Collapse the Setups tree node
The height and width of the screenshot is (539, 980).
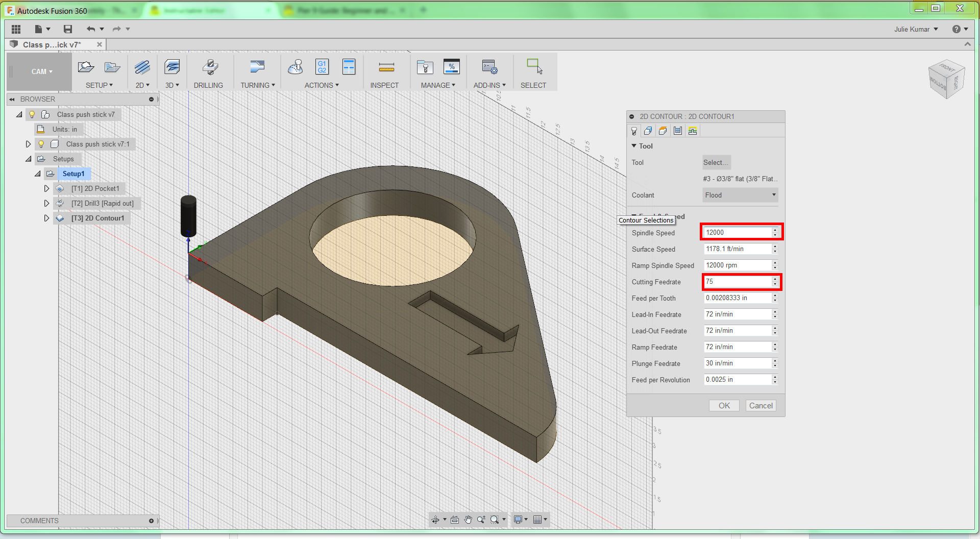point(29,159)
